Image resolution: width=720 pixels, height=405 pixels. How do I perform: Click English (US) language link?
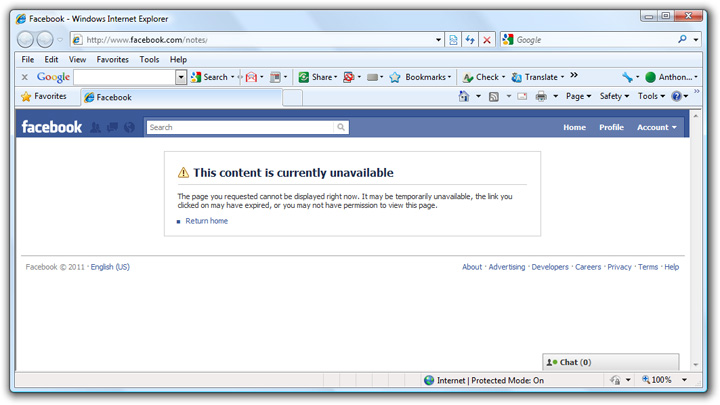pyautogui.click(x=110, y=267)
